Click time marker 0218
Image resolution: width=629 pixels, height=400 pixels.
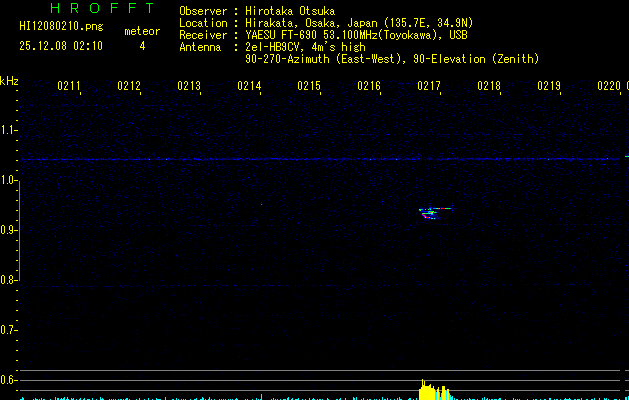click(x=489, y=86)
